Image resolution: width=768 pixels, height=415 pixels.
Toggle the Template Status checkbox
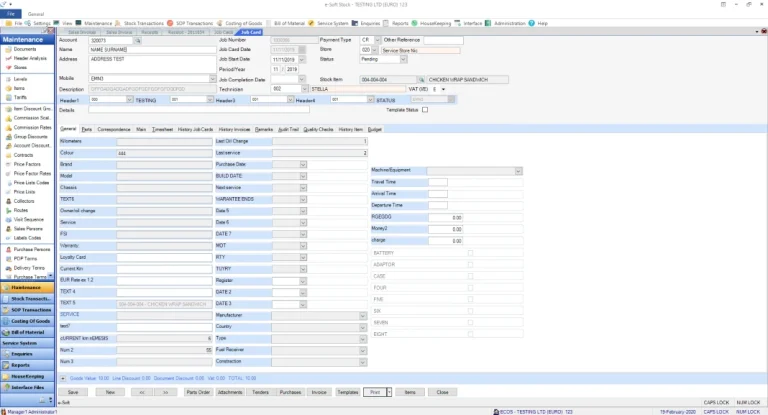point(425,110)
